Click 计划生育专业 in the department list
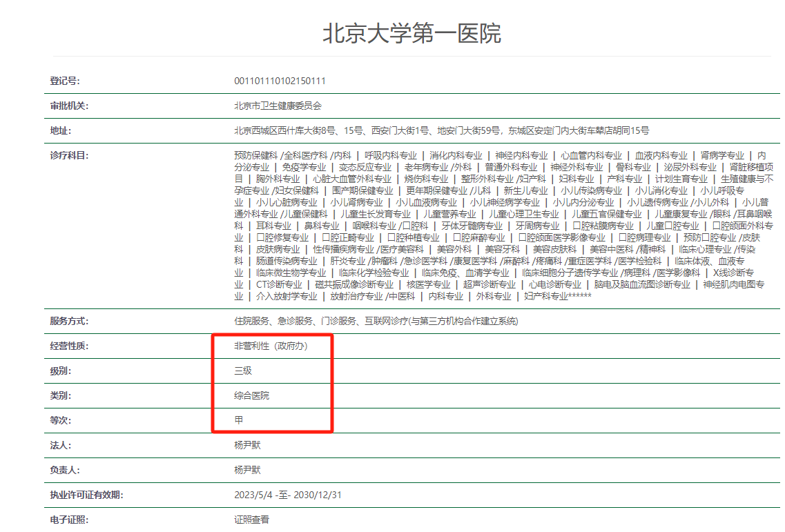 tap(681, 179)
